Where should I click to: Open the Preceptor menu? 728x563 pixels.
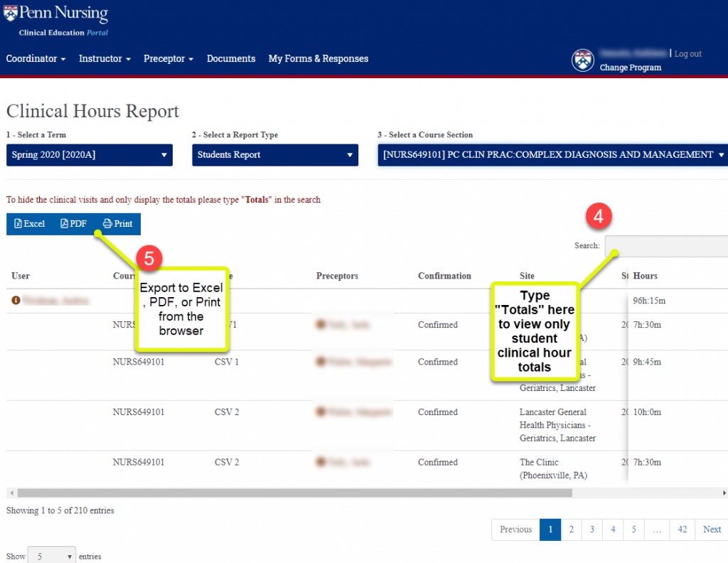click(168, 59)
